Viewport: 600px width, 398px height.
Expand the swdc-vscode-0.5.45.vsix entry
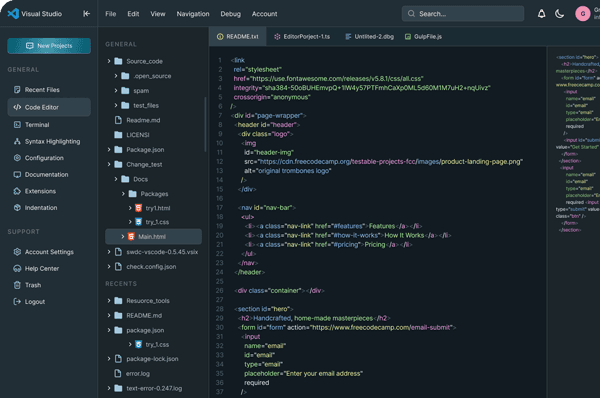[x=109, y=252]
